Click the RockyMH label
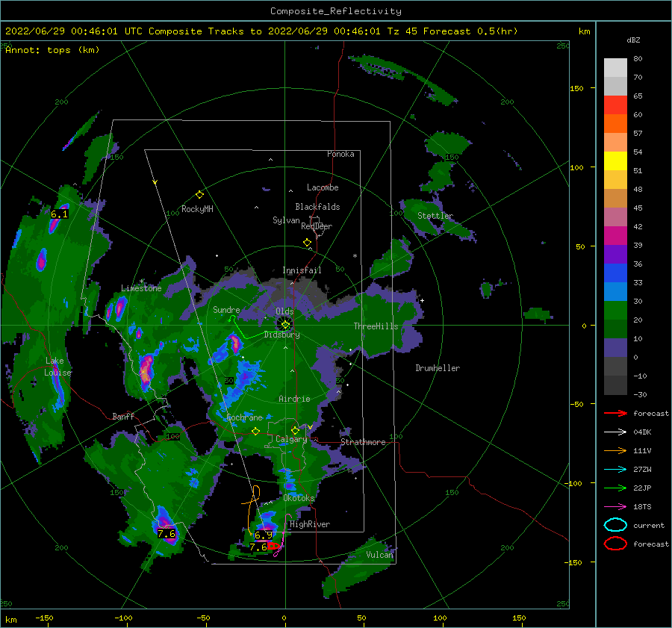This screenshot has width=672, height=628. click(197, 209)
